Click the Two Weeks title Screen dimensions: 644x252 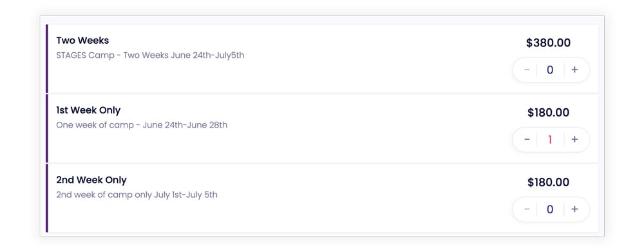click(x=82, y=41)
